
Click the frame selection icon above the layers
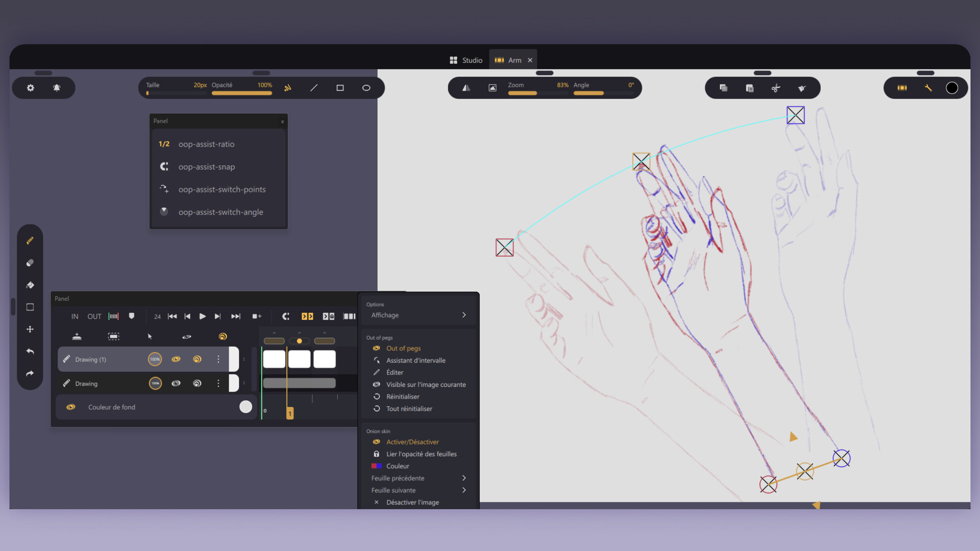(x=113, y=336)
